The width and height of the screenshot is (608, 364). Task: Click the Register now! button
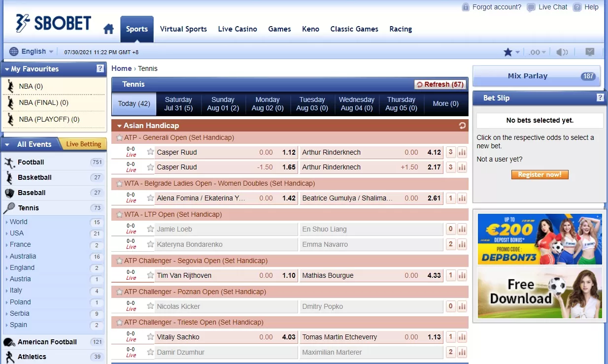pyautogui.click(x=540, y=174)
